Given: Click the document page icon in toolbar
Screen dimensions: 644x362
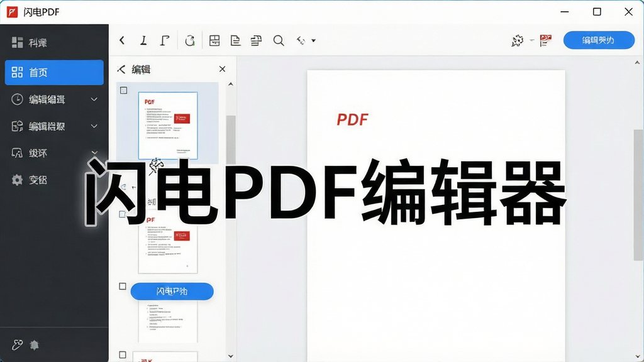Looking at the screenshot, I should tap(235, 40).
